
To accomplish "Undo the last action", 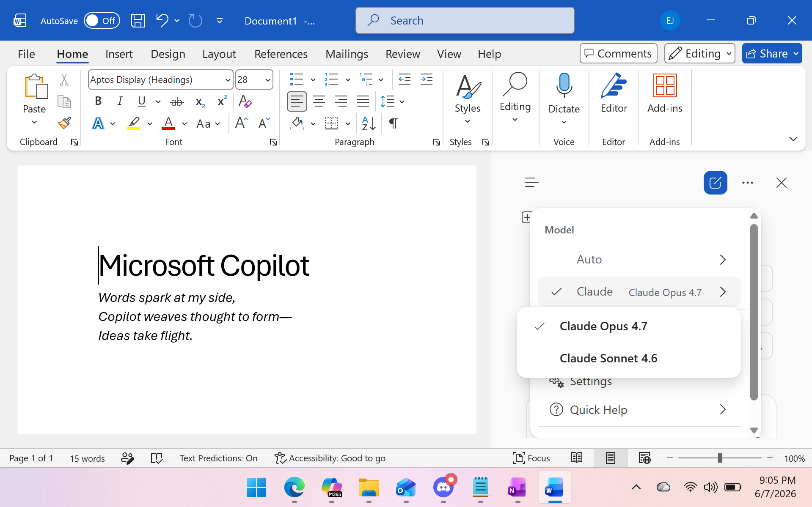I will 162,20.
